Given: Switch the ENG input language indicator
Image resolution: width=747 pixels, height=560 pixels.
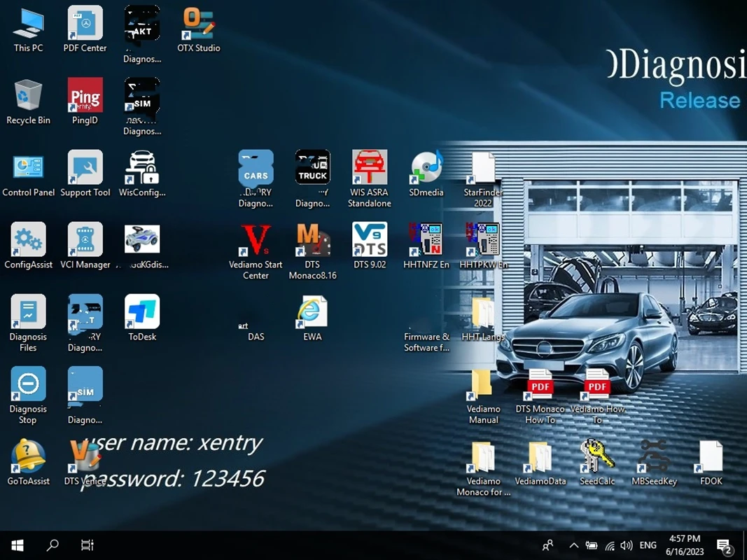Looking at the screenshot, I should tap(648, 545).
